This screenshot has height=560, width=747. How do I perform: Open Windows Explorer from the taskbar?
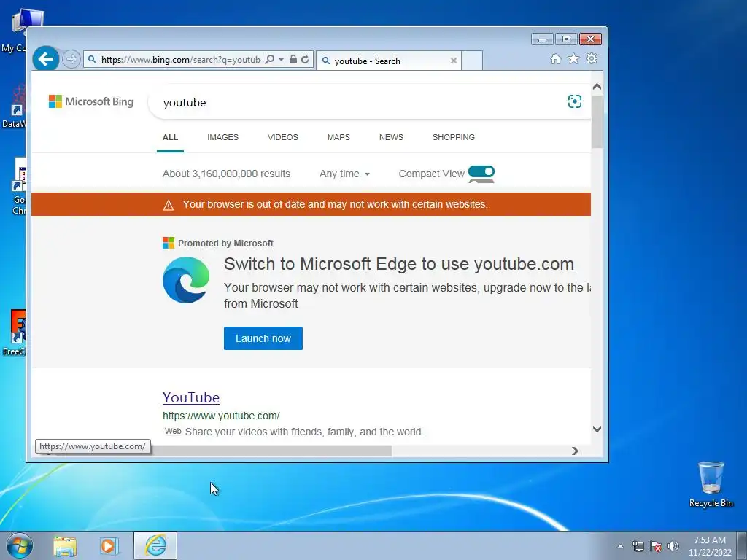click(x=65, y=545)
